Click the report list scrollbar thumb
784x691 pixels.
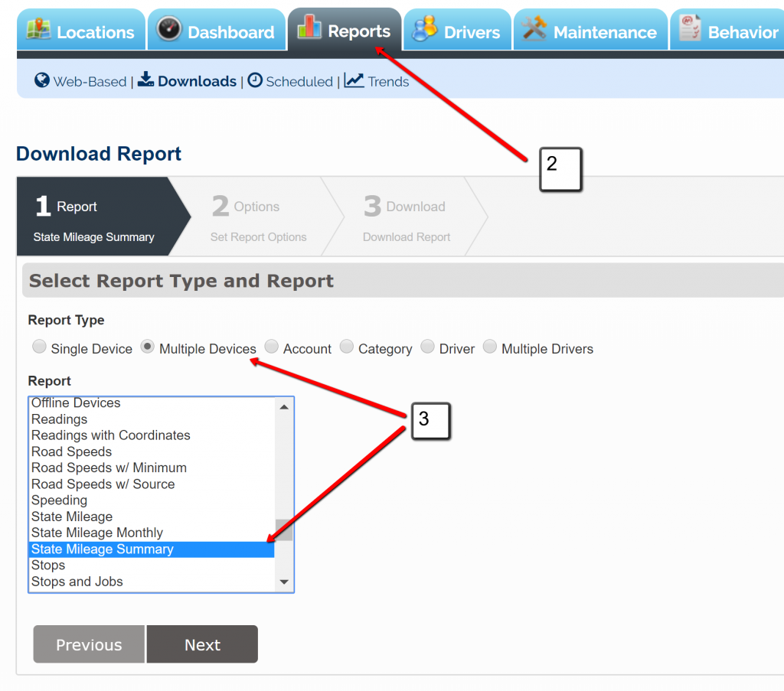click(284, 530)
